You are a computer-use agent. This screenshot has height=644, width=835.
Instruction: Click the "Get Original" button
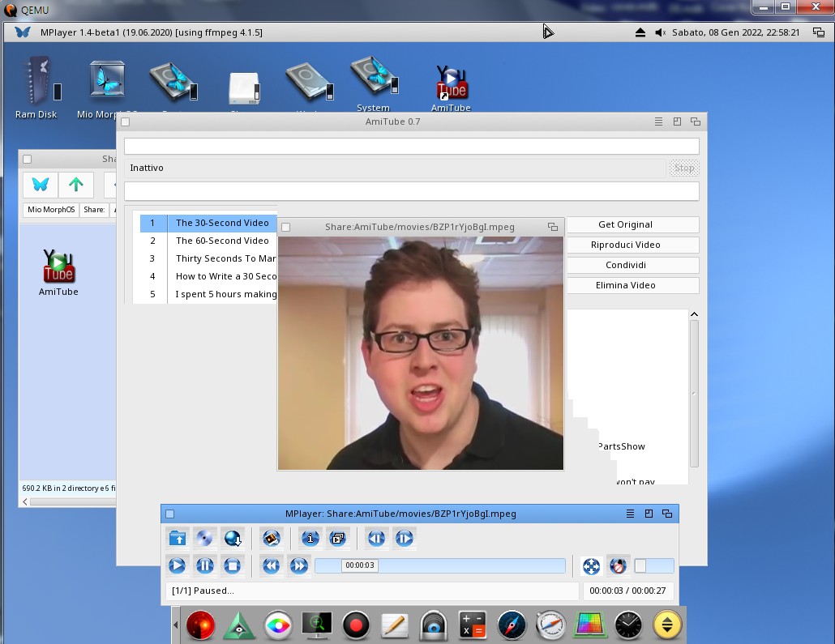pos(624,224)
